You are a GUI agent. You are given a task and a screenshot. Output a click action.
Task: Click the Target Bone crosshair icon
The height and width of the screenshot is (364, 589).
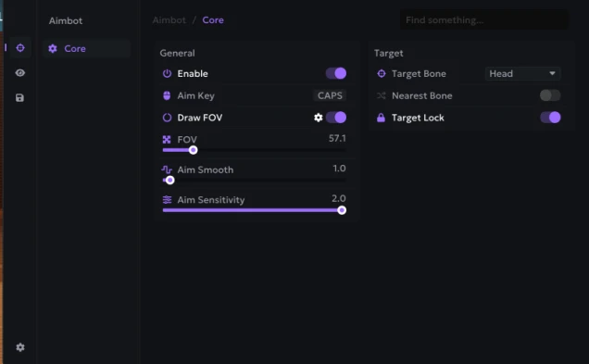coord(381,73)
